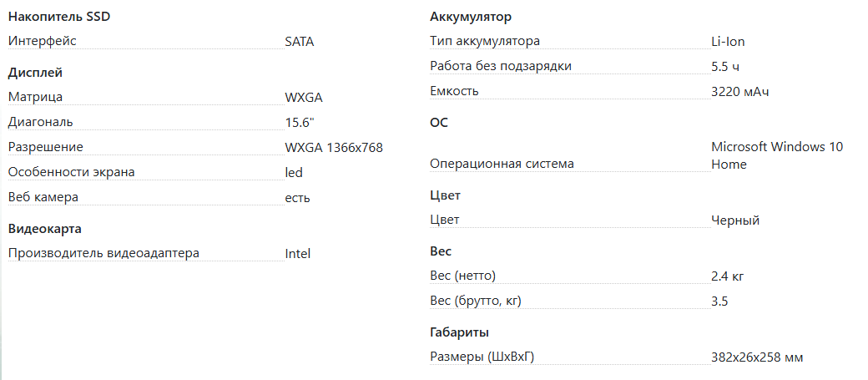The height and width of the screenshot is (380, 868).
Task: Click the "Особенности экрана" label
Action: [x=71, y=172]
